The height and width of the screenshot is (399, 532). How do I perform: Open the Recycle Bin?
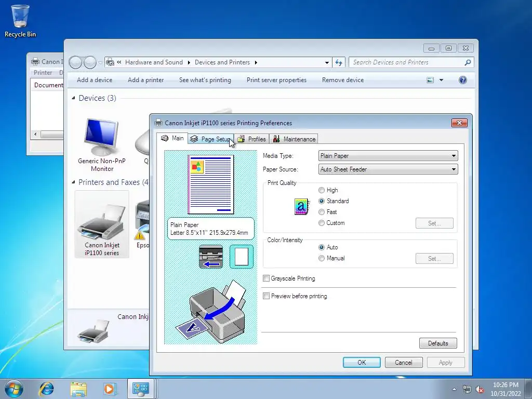pyautogui.click(x=20, y=21)
